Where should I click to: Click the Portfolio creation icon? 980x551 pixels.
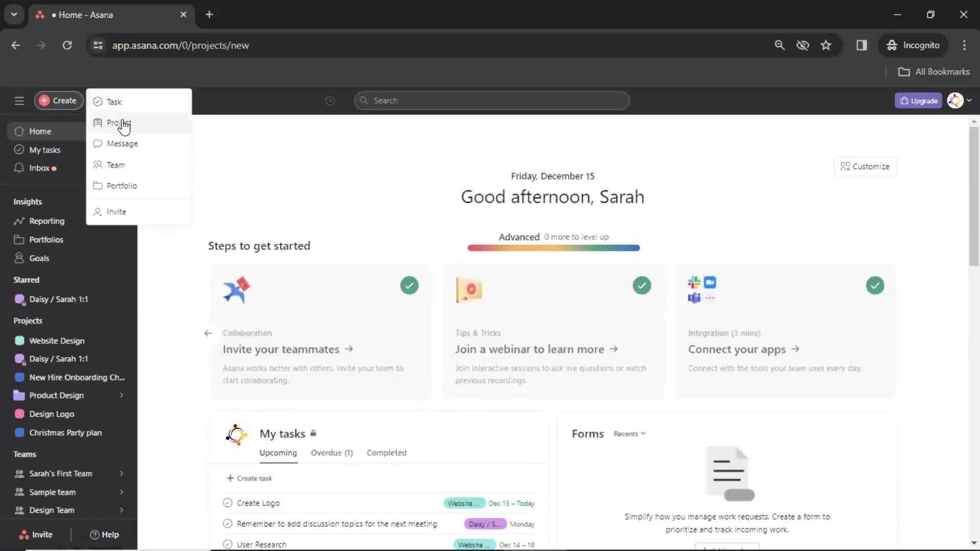click(97, 186)
